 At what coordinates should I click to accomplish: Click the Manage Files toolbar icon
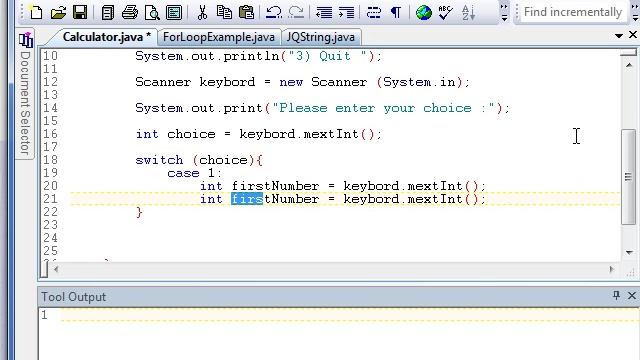pos(107,13)
